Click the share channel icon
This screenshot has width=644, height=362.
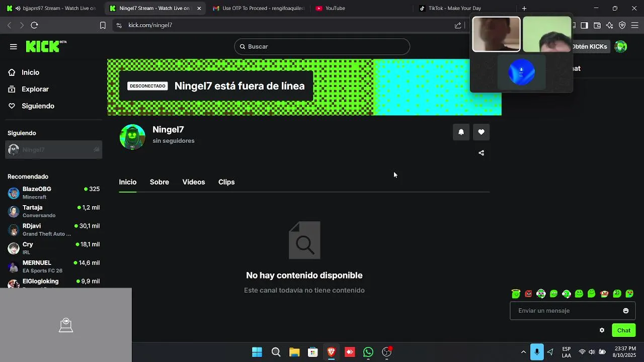pyautogui.click(x=481, y=153)
